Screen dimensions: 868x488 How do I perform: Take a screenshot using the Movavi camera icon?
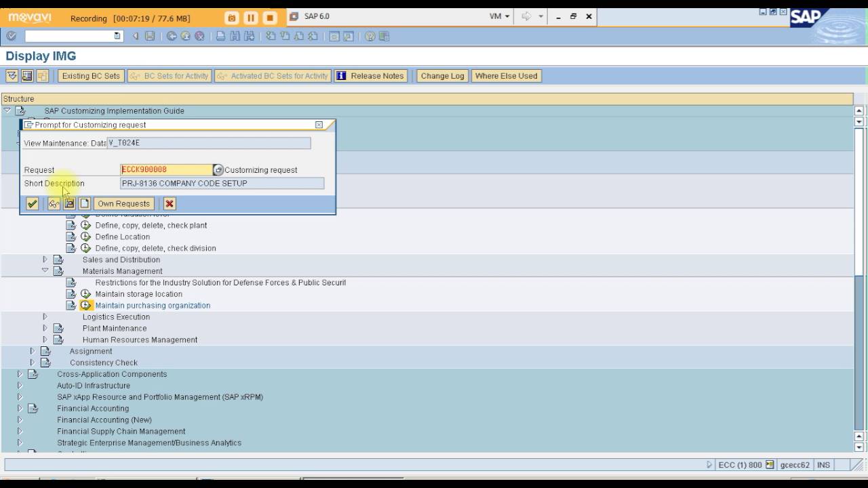[x=231, y=18]
